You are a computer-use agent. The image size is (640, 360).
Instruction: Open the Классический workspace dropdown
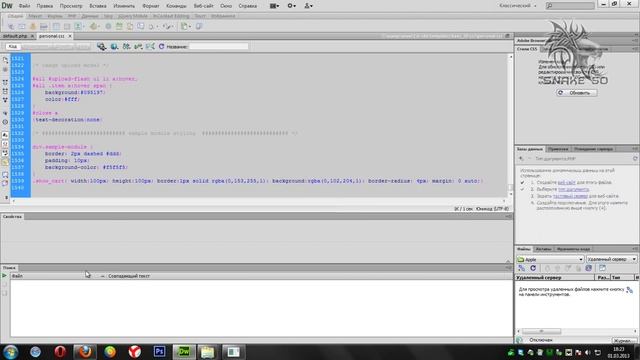coord(518,6)
